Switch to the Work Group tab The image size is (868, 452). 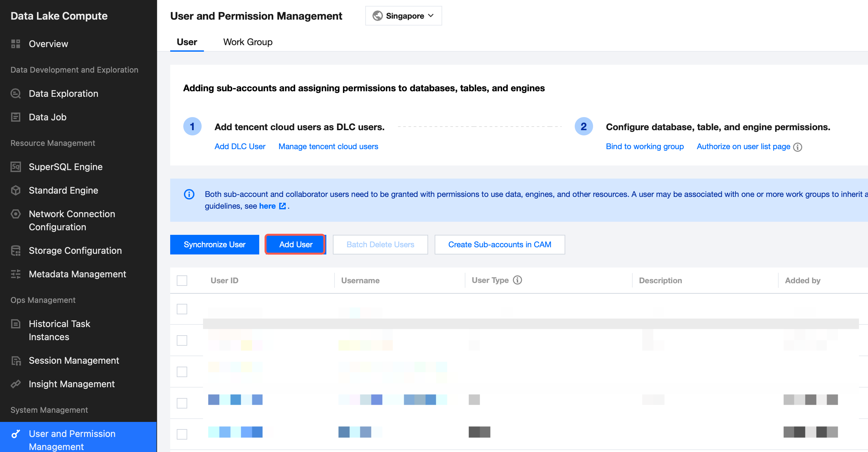coord(248,42)
